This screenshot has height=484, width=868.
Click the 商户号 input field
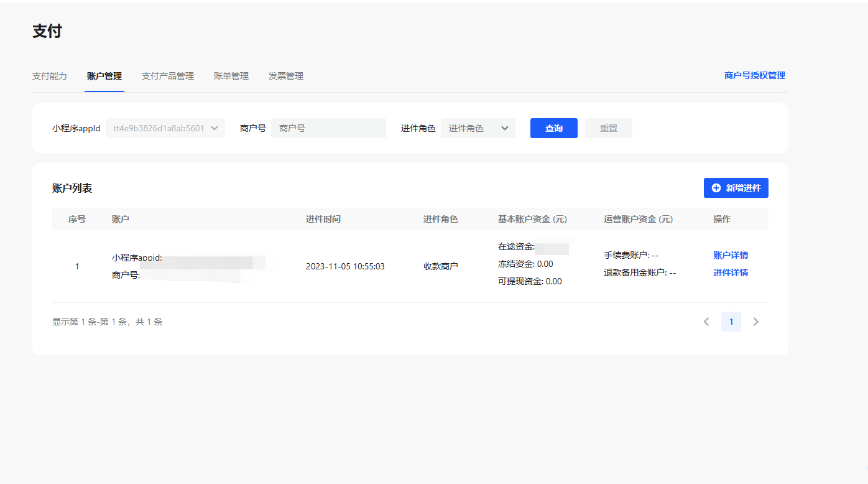[x=328, y=128]
